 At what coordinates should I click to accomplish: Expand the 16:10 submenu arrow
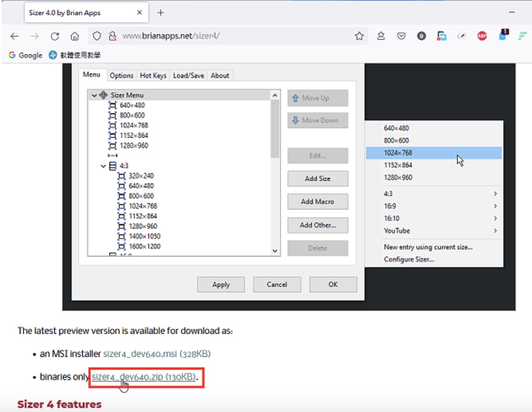point(495,218)
